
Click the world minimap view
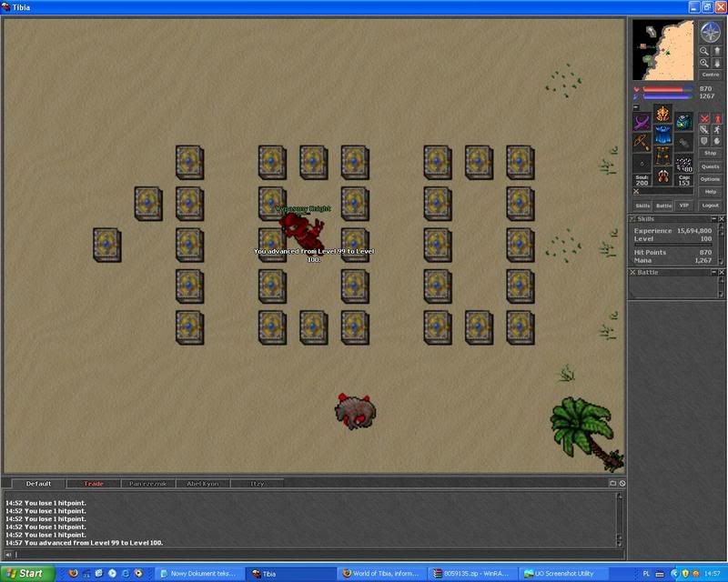pos(663,50)
